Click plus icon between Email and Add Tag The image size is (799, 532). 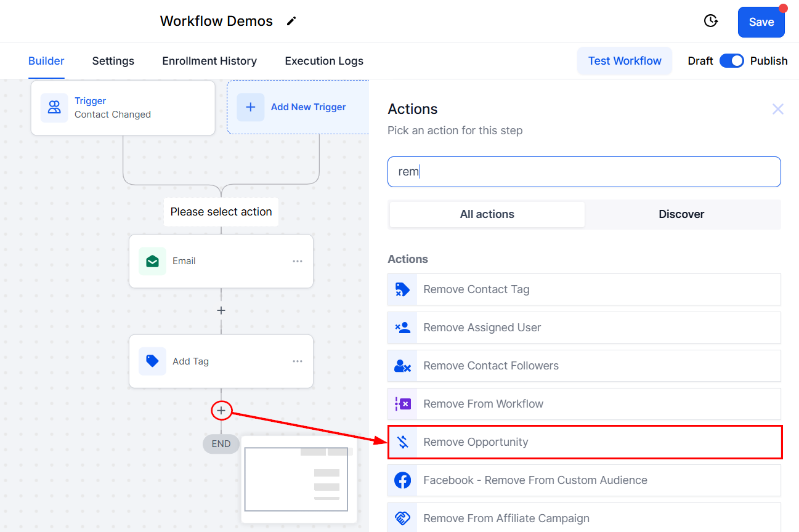click(221, 310)
